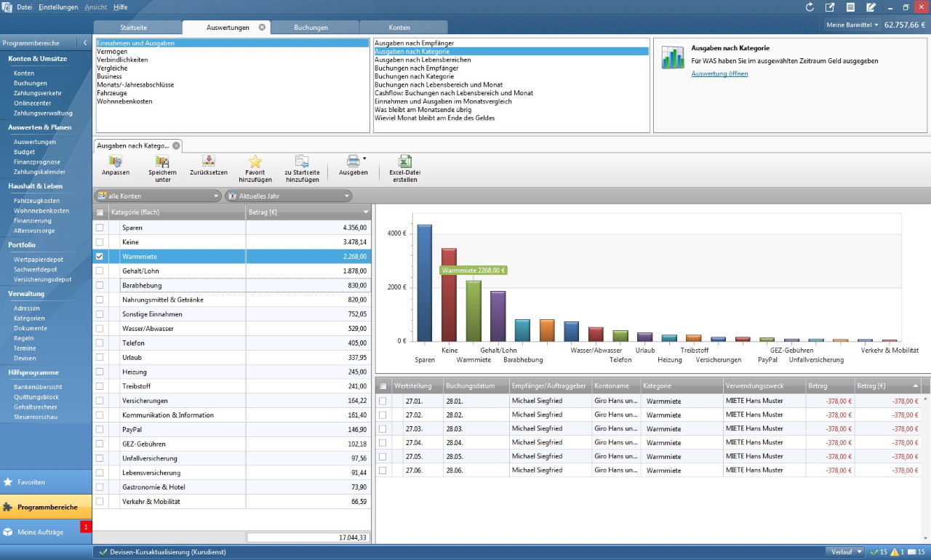Click the Speichern unter icon
931x560 pixels.
click(x=162, y=162)
